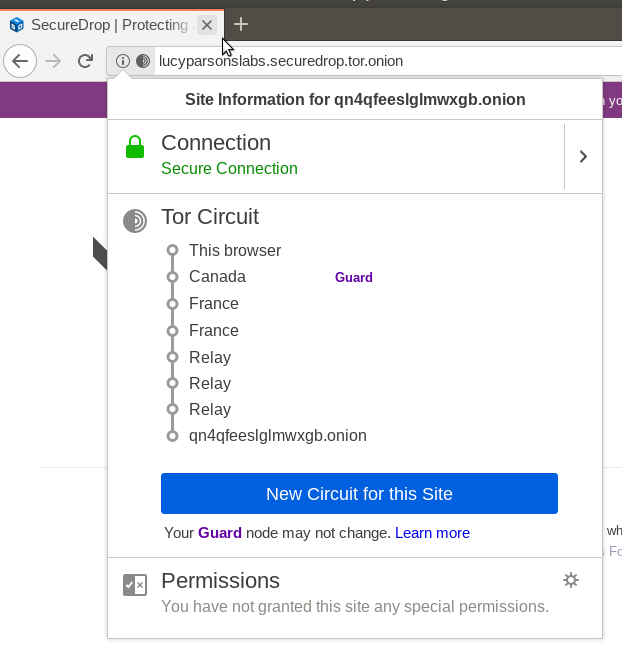The height and width of the screenshot is (649, 622).
Task: Open a new tab with the plus button
Action: [241, 24]
